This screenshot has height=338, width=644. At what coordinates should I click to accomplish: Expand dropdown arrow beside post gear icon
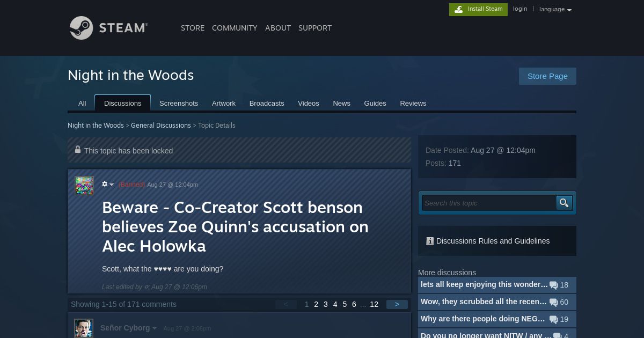[112, 185]
